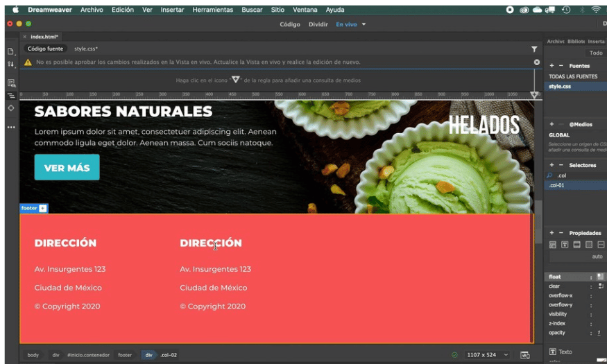Open the En vivo view mode dropdown arrow
607x364 pixels.
tap(364, 24)
